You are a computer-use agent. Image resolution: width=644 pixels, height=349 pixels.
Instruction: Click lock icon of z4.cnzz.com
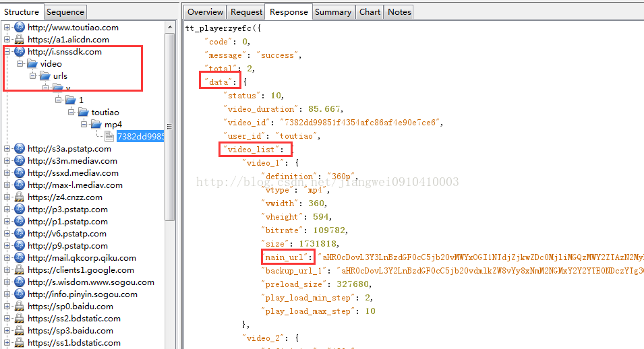point(20,197)
